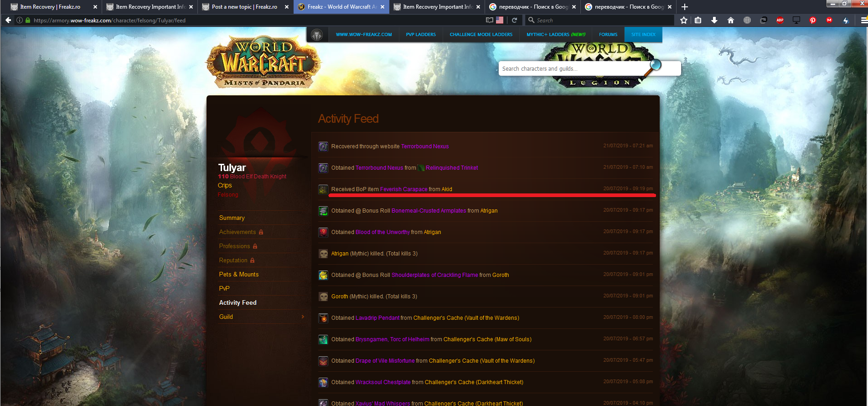The image size is (868, 406).
Task: Click the World of Warcraft Mists of Pandaria logo
Action: (264, 62)
